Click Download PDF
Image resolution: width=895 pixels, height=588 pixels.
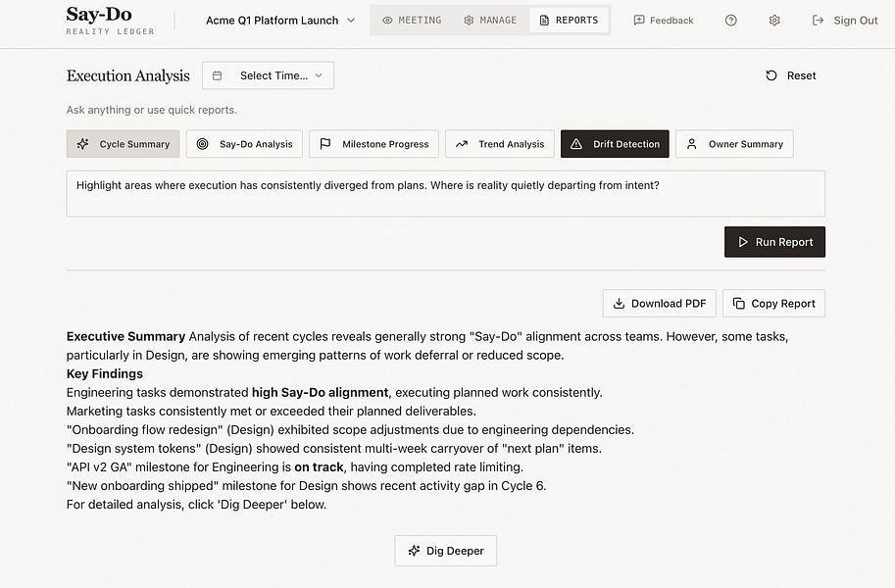coord(659,303)
